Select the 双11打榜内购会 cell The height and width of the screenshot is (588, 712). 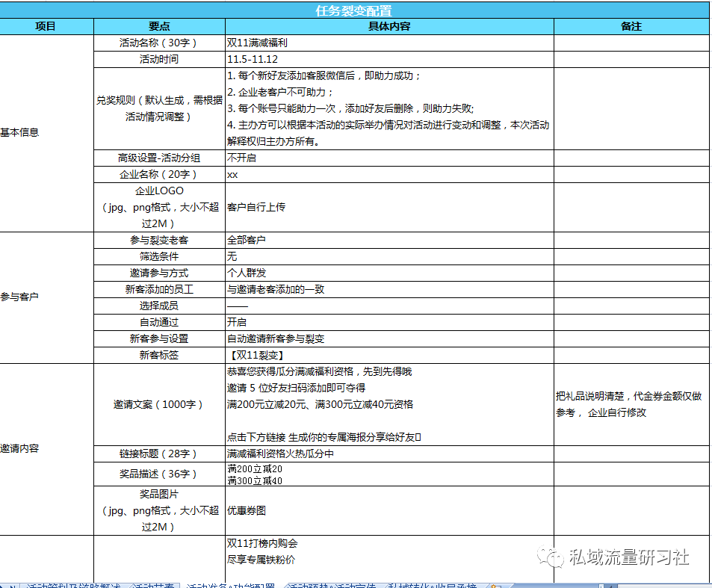coord(389,559)
